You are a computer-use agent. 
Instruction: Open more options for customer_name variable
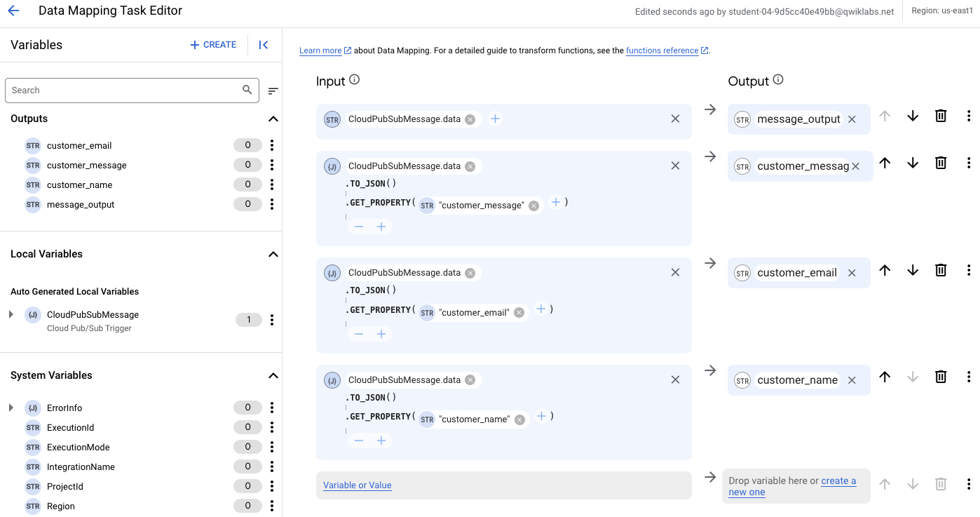tap(272, 184)
